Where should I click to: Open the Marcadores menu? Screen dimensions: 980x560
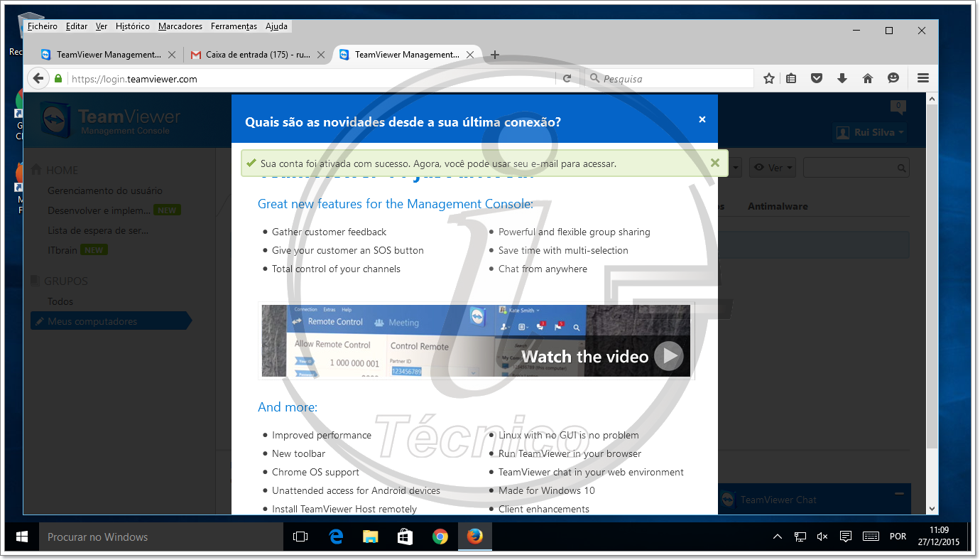(180, 26)
